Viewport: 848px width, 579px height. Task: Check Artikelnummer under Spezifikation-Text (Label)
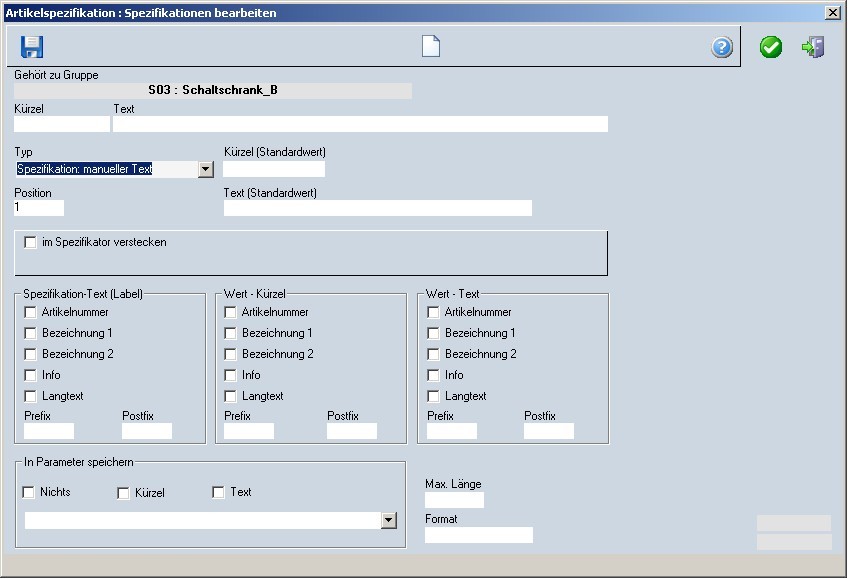(x=31, y=312)
